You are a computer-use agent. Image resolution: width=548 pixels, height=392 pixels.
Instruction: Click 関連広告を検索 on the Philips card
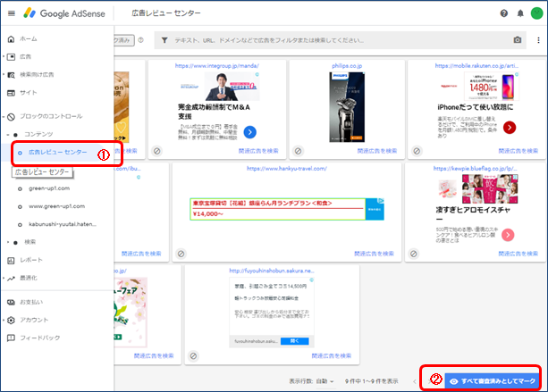pos(377,151)
